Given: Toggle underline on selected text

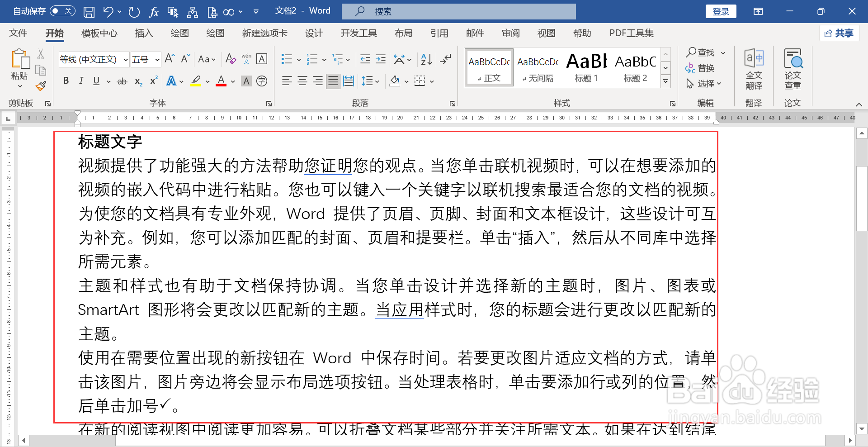Looking at the screenshot, I should 95,81.
